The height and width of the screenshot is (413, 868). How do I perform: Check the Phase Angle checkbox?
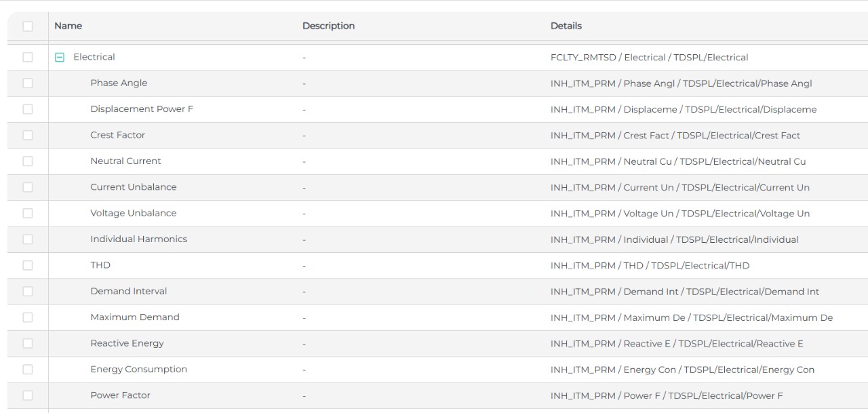tap(27, 83)
